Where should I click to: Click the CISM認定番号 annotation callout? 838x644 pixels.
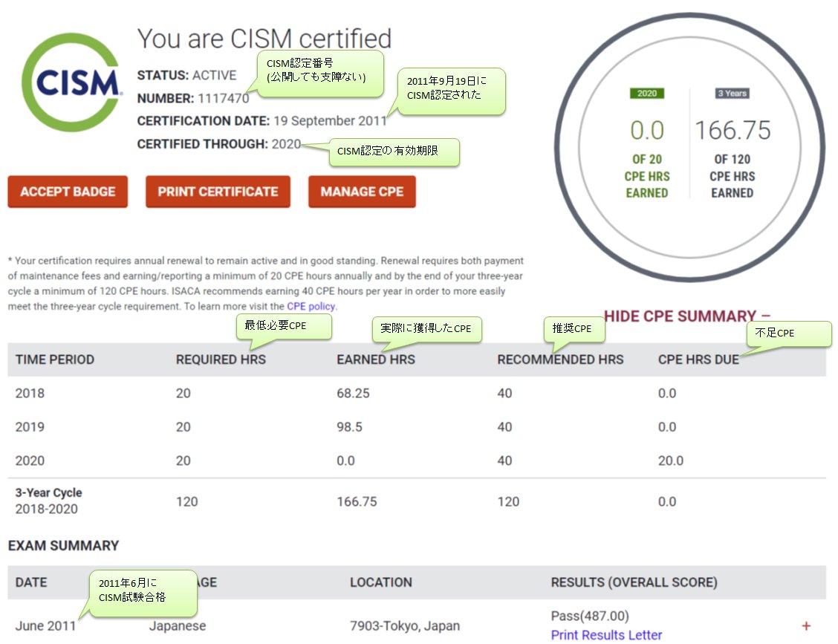(x=319, y=71)
